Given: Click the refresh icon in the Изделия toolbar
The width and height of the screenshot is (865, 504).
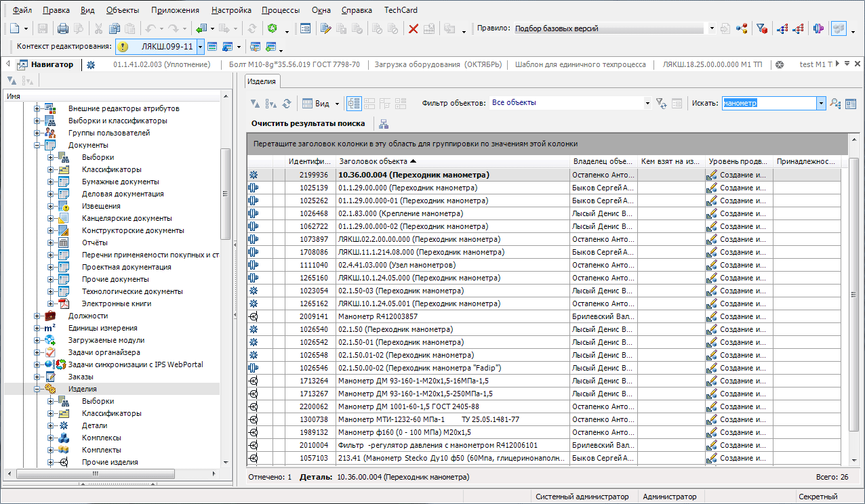Looking at the screenshot, I should click(x=287, y=104).
